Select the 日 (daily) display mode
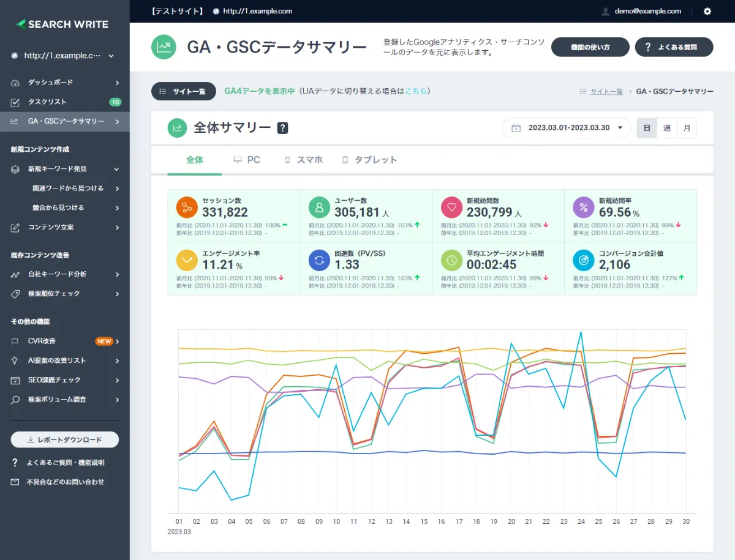 point(647,128)
